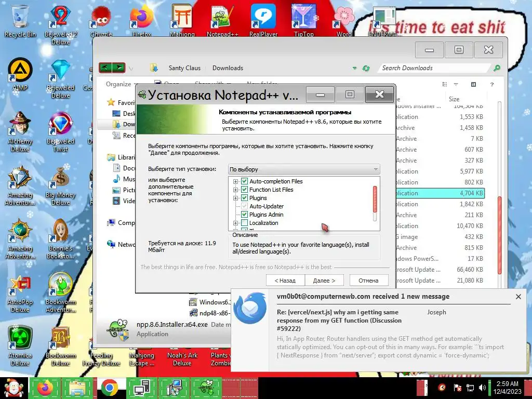Launch the Firefox desktop shortcut
Image resolution: width=532 pixels, height=399 pixels.
pyautogui.click(x=142, y=20)
